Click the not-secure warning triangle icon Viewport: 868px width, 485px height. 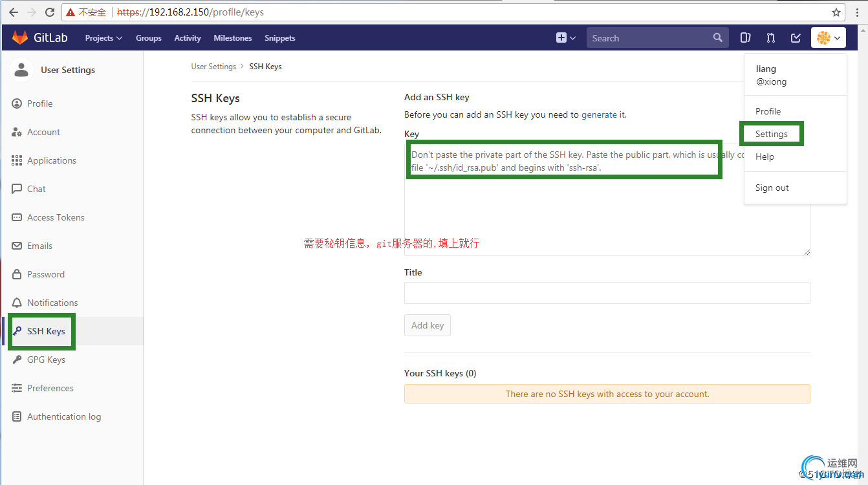pyautogui.click(x=71, y=12)
